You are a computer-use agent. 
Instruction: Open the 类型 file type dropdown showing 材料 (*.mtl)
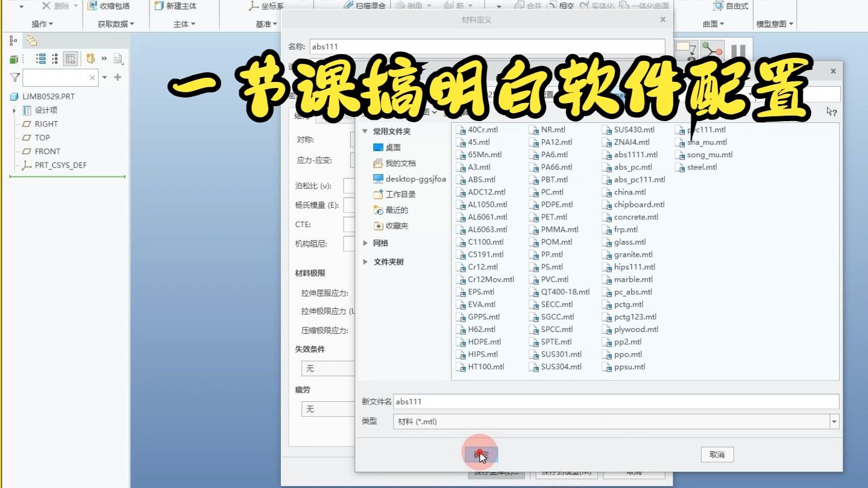click(834, 422)
